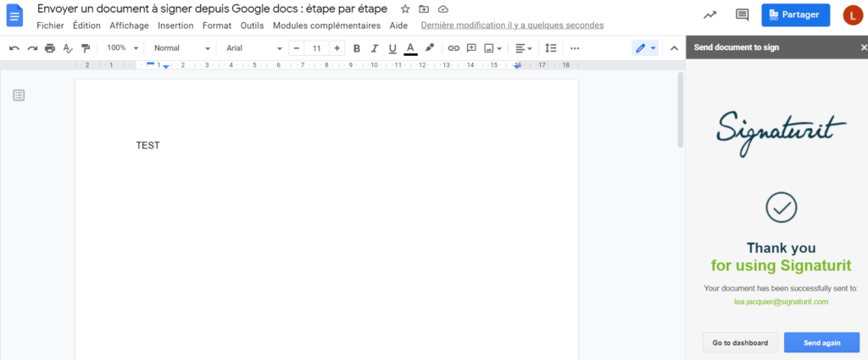The height and width of the screenshot is (360, 868).
Task: Click the Undo arrow icon
Action: tap(14, 48)
